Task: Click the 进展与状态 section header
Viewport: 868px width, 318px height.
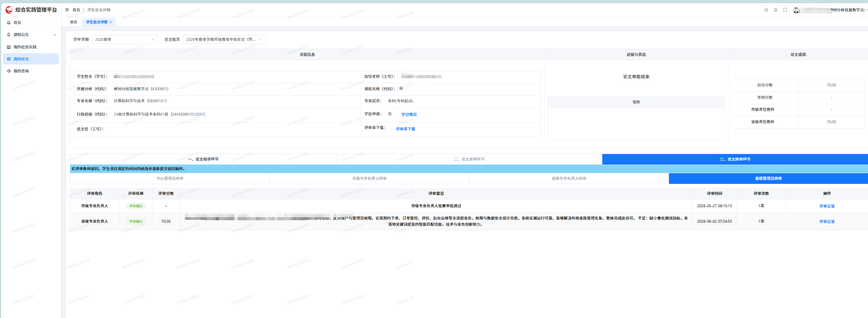Action: tap(636, 55)
